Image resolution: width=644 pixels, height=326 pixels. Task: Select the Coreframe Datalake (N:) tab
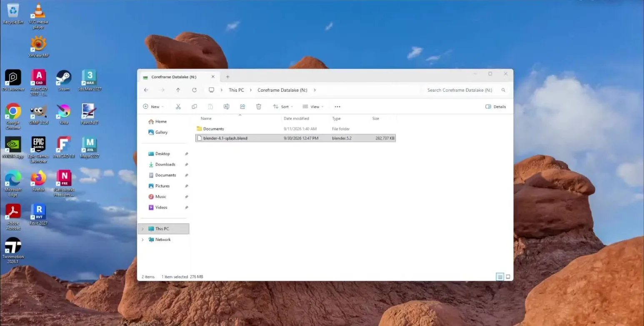pyautogui.click(x=178, y=77)
